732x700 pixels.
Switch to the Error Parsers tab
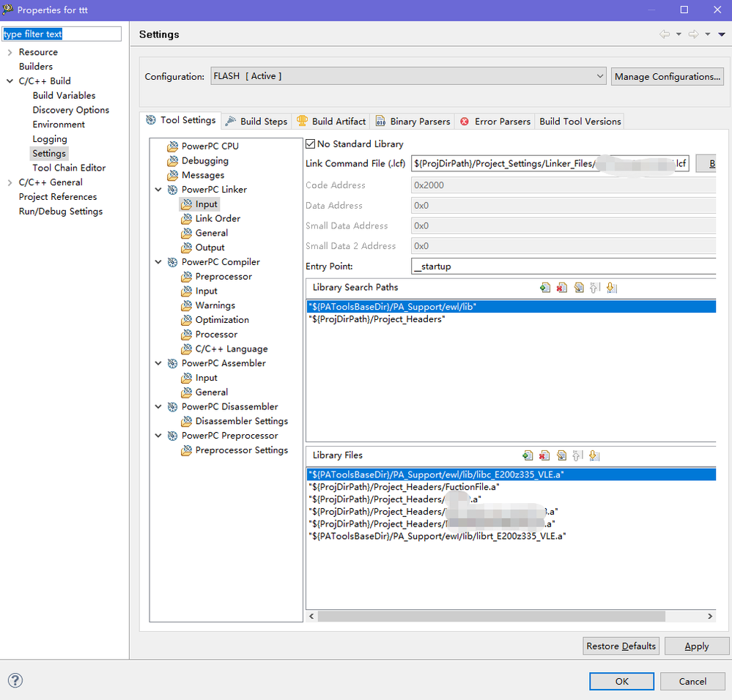tap(495, 122)
